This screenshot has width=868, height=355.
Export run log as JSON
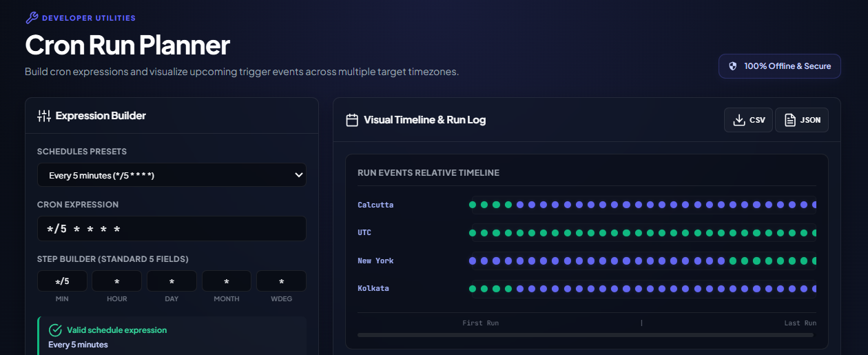coord(802,120)
